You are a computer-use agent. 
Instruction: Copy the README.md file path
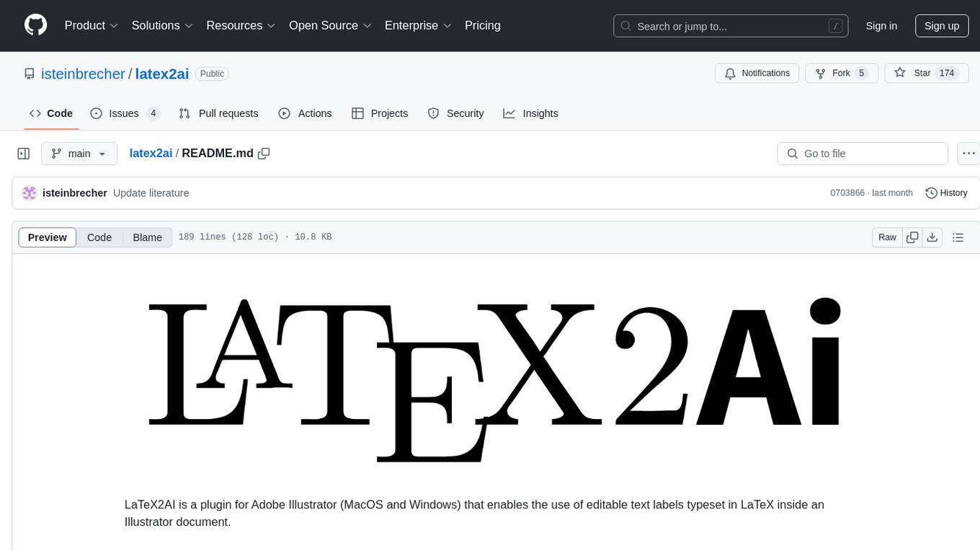point(264,153)
